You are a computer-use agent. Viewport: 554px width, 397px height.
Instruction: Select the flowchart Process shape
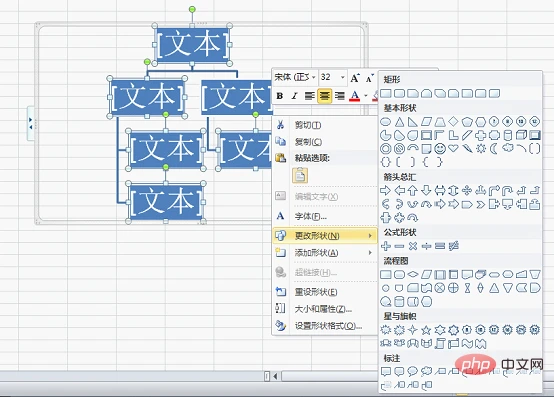[385, 274]
